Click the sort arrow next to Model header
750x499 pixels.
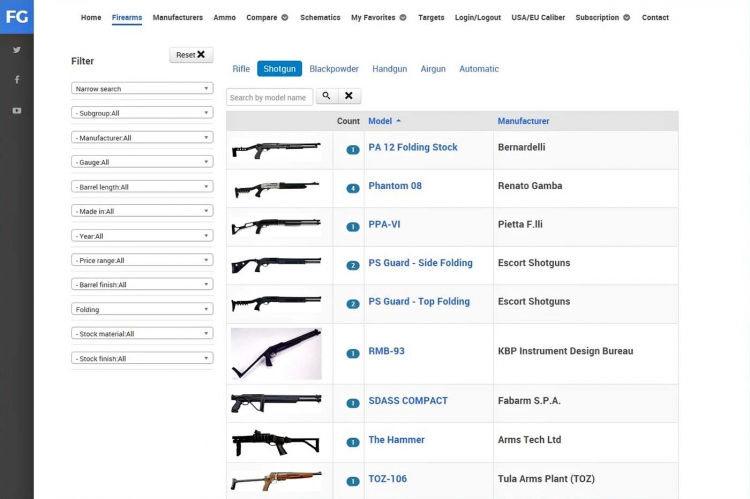tap(398, 121)
